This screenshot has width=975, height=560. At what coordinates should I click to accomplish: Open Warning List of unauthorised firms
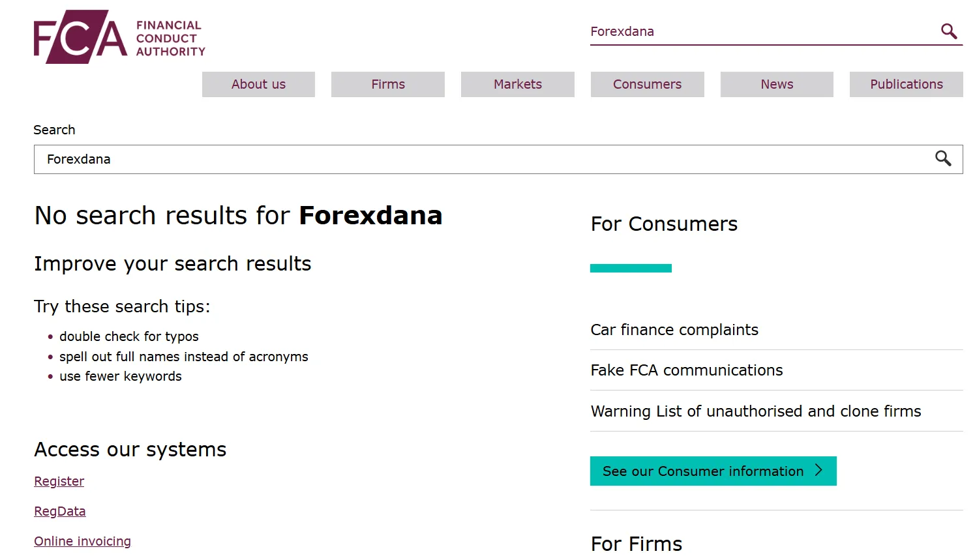(x=756, y=411)
